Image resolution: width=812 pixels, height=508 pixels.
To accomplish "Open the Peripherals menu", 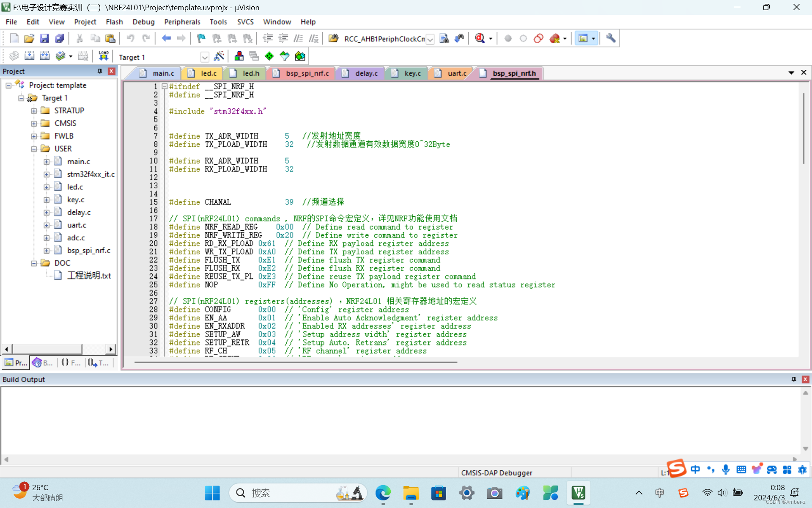I will (x=182, y=22).
